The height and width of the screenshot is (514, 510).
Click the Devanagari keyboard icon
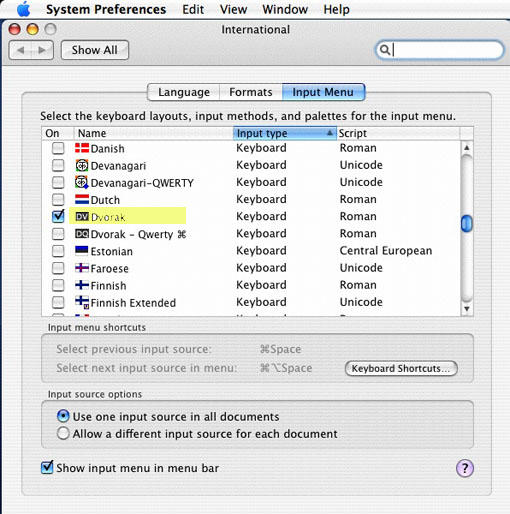[82, 165]
